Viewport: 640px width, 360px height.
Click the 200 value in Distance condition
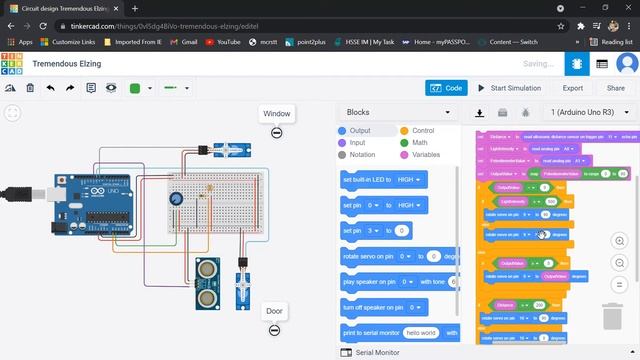pyautogui.click(x=539, y=305)
